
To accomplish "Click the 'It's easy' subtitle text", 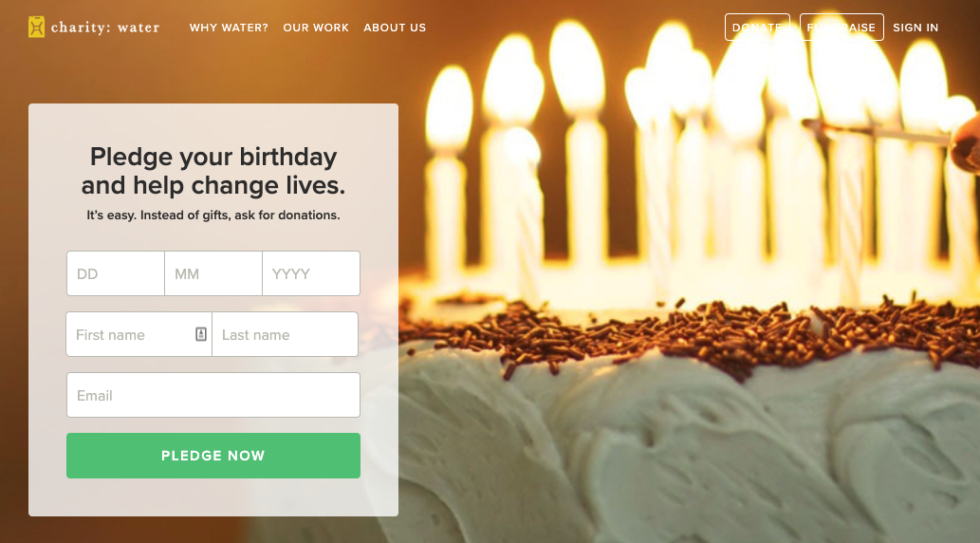I will point(213,215).
